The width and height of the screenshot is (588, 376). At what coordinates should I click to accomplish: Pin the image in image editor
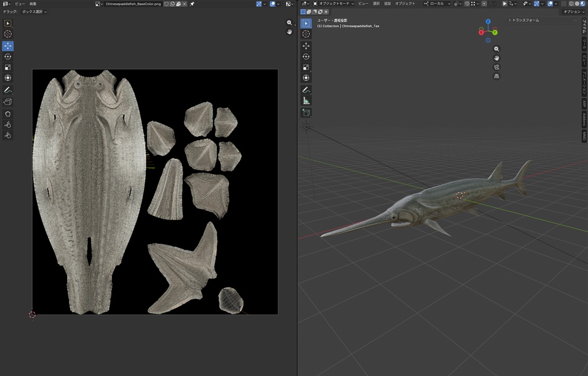pos(192,4)
